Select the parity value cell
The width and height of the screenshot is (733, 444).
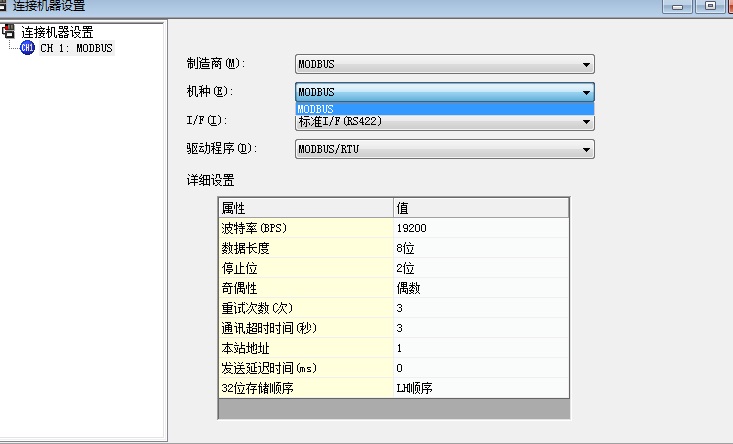(x=481, y=288)
